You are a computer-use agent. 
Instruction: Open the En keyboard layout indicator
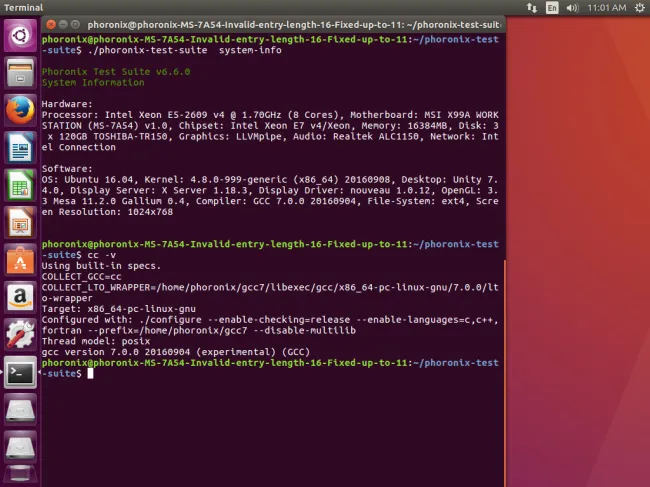(552, 7)
